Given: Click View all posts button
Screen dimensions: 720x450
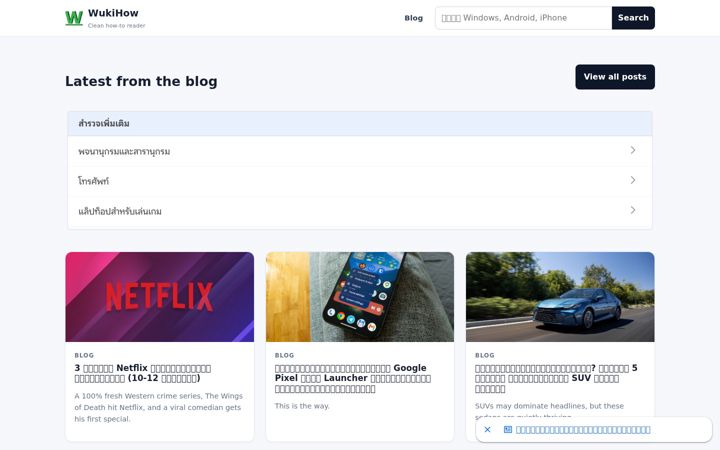Looking at the screenshot, I should coord(615,77).
